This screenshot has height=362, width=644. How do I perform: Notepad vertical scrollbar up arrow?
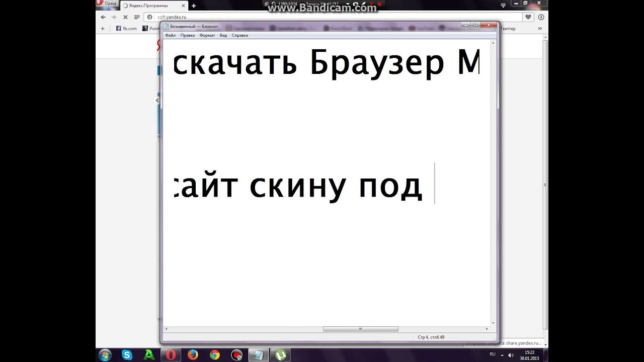493,43
